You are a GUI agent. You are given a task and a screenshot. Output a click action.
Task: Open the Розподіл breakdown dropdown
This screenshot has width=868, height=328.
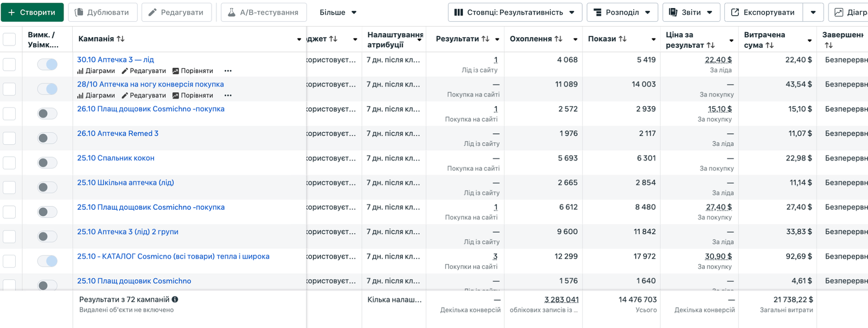tap(622, 12)
